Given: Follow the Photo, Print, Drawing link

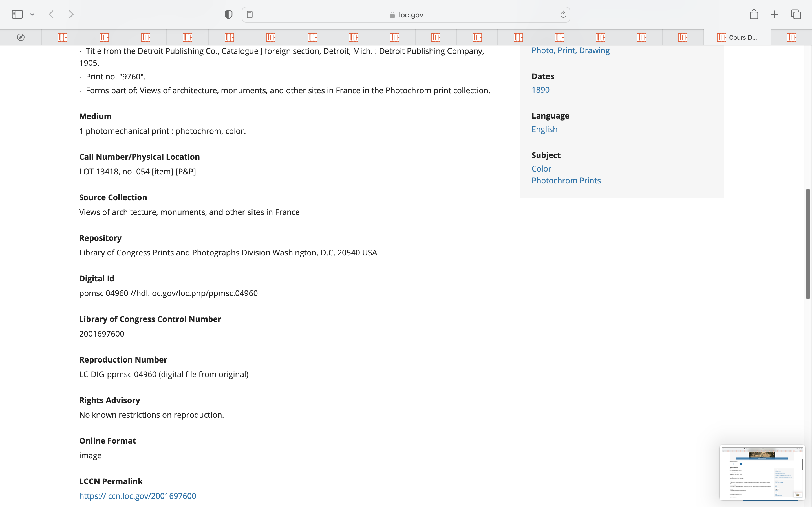Looking at the screenshot, I should (x=570, y=50).
